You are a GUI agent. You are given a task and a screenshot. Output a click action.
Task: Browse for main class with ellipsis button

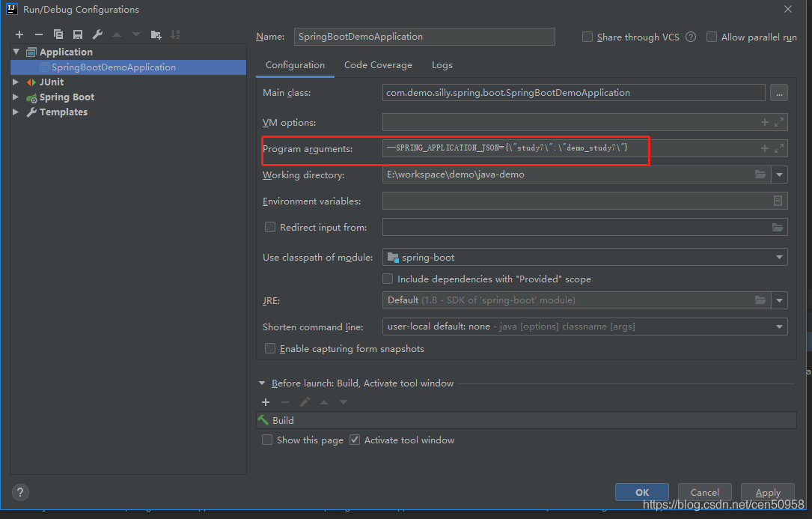(x=779, y=93)
